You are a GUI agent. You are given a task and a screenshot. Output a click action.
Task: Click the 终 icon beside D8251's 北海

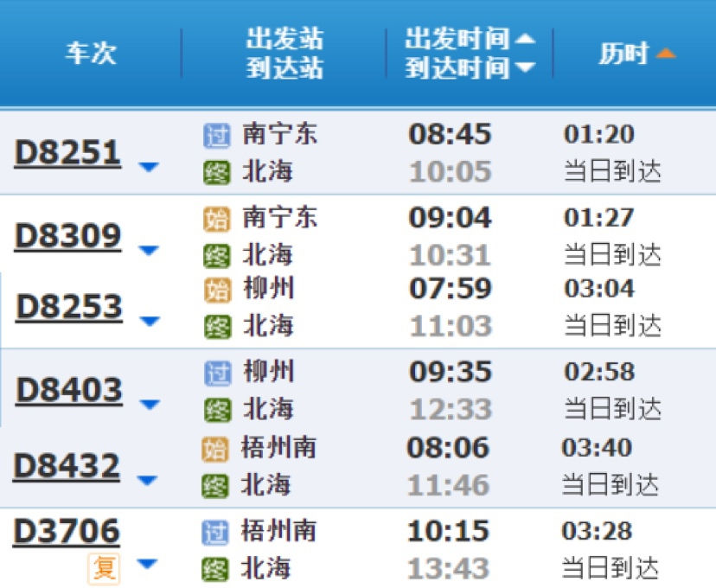(x=215, y=172)
